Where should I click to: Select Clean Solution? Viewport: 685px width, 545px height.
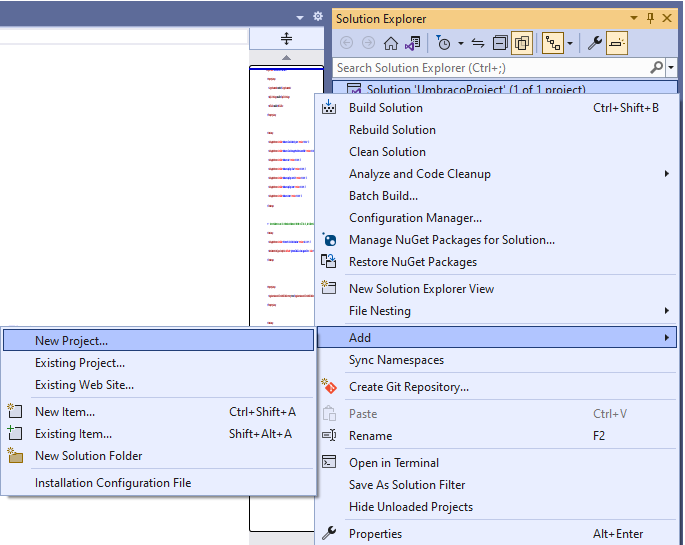pos(498,152)
